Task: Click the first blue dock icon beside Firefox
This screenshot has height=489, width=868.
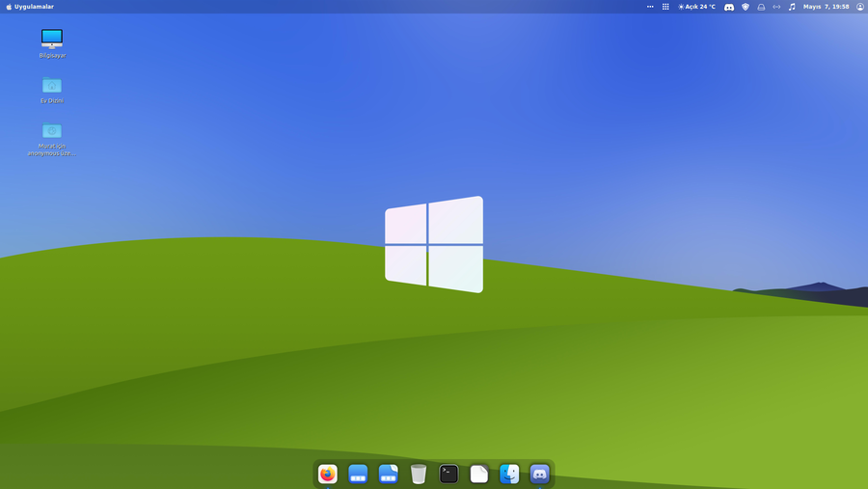Action: (x=358, y=474)
